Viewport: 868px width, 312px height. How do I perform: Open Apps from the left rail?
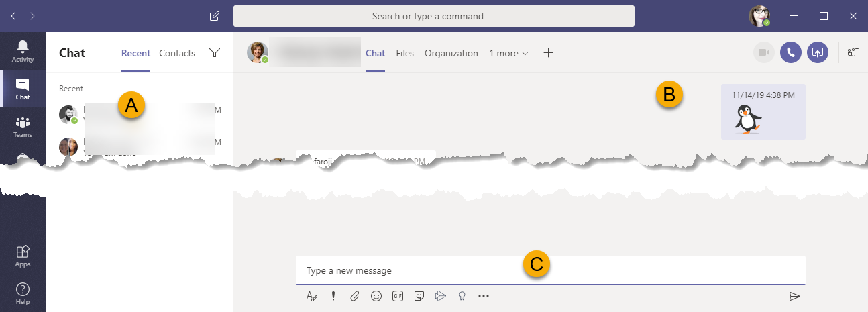tap(23, 256)
